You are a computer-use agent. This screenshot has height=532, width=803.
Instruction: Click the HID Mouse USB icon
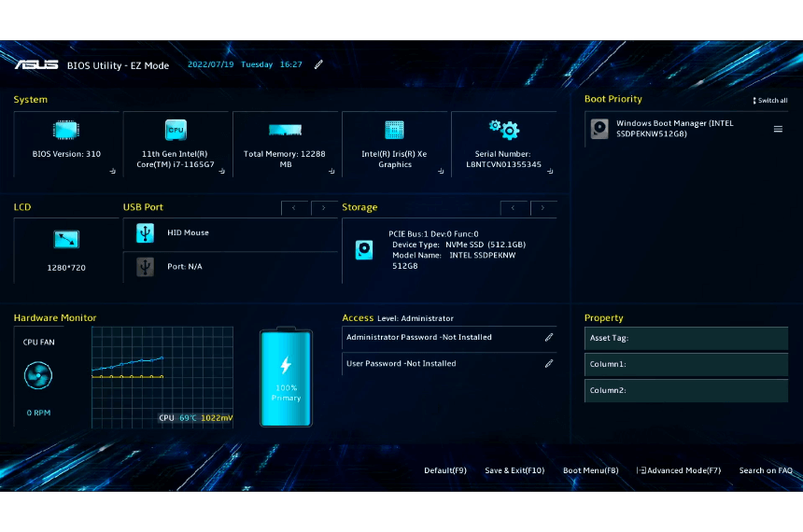[146, 233]
